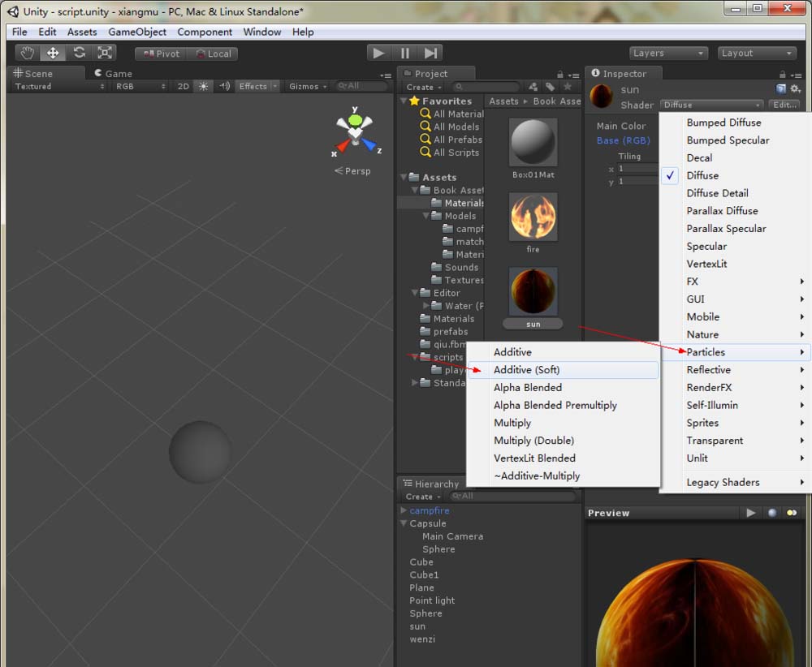The height and width of the screenshot is (667, 812).
Task: Open the Layout dropdown
Action: (756, 54)
